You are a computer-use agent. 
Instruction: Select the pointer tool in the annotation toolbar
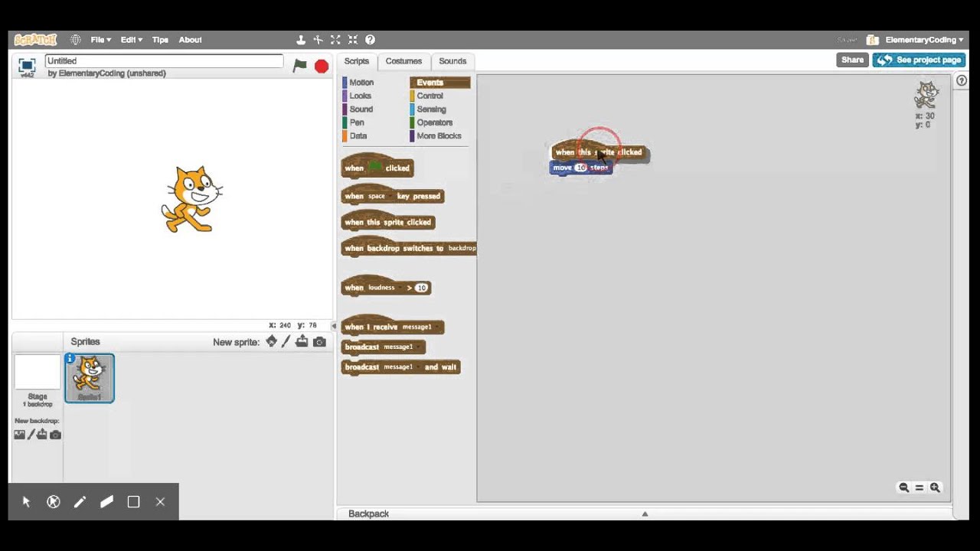point(26,502)
